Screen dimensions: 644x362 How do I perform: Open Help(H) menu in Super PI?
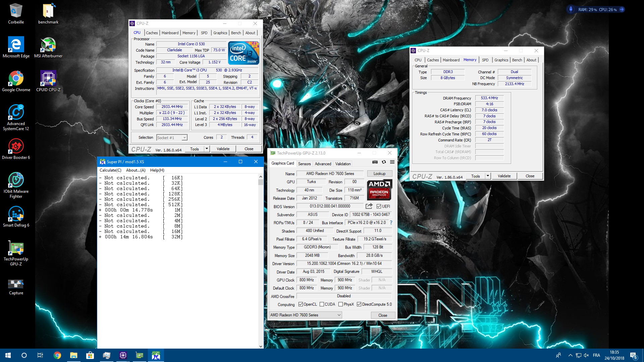coord(157,170)
